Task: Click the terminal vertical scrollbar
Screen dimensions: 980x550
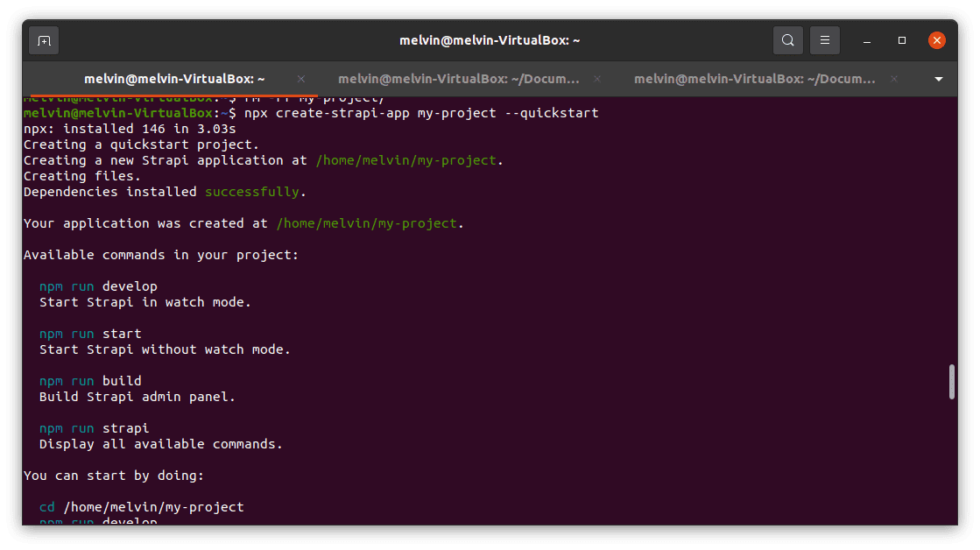Action: 952,382
